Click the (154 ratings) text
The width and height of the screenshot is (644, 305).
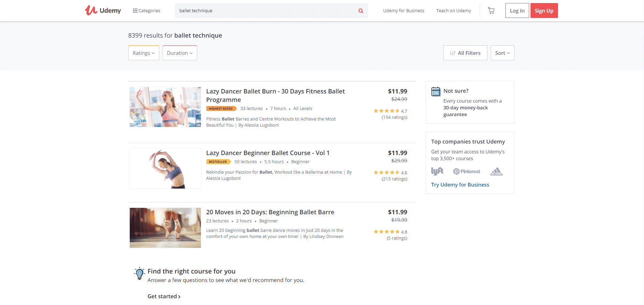(394, 117)
